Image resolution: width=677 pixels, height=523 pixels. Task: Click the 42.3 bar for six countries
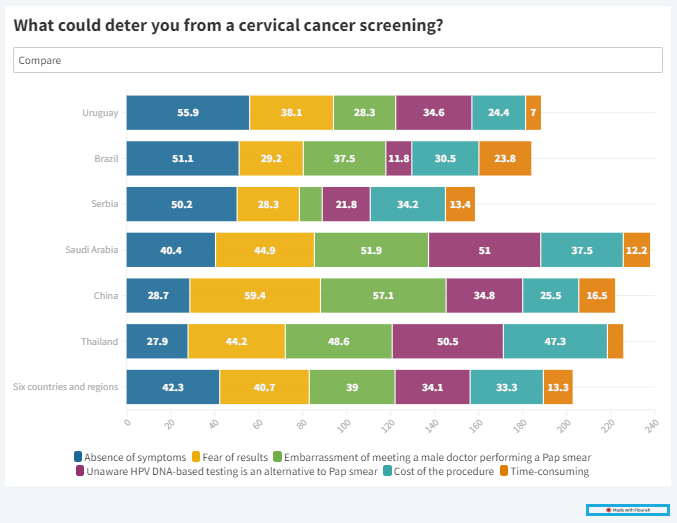coord(173,387)
